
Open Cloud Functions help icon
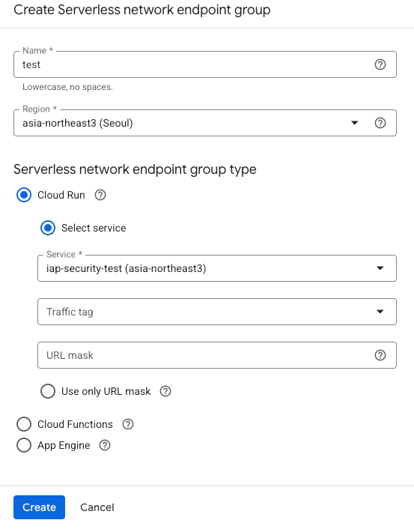pos(128,424)
